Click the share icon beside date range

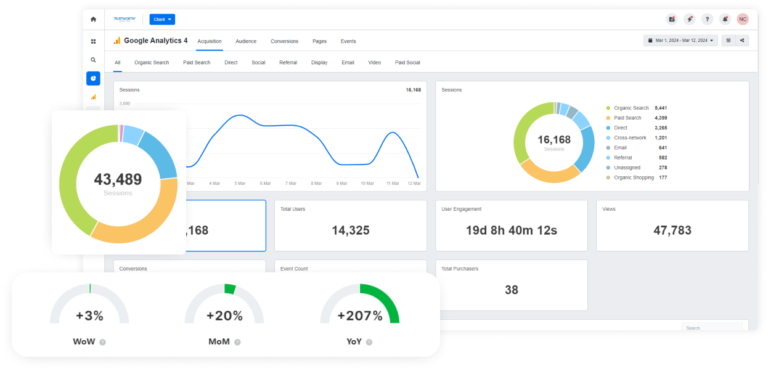742,41
